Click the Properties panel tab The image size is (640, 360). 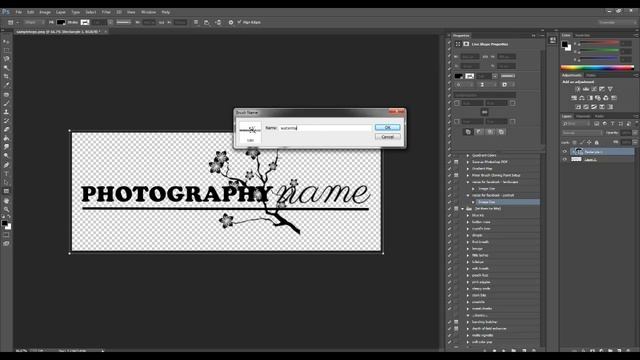tap(461, 36)
